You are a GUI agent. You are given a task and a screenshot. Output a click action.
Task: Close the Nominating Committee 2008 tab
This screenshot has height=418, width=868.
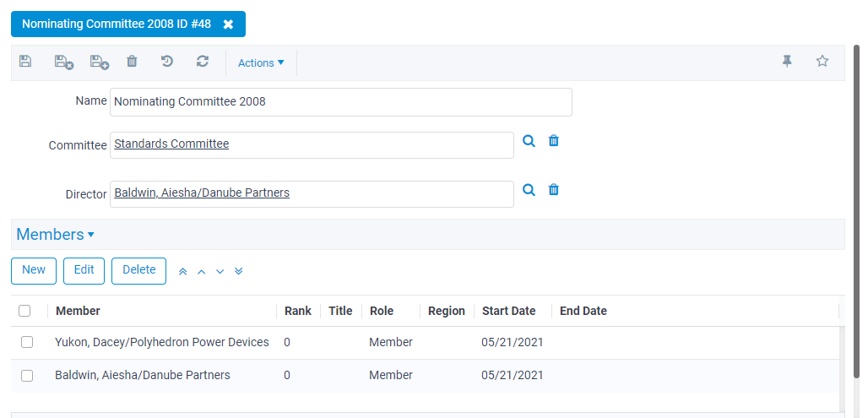[228, 24]
